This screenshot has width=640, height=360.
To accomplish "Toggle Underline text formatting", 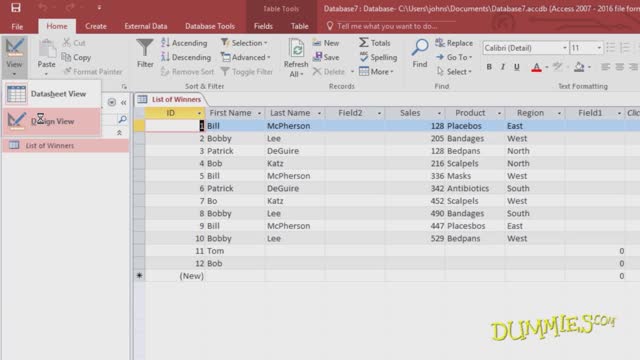I will pos(517,67).
